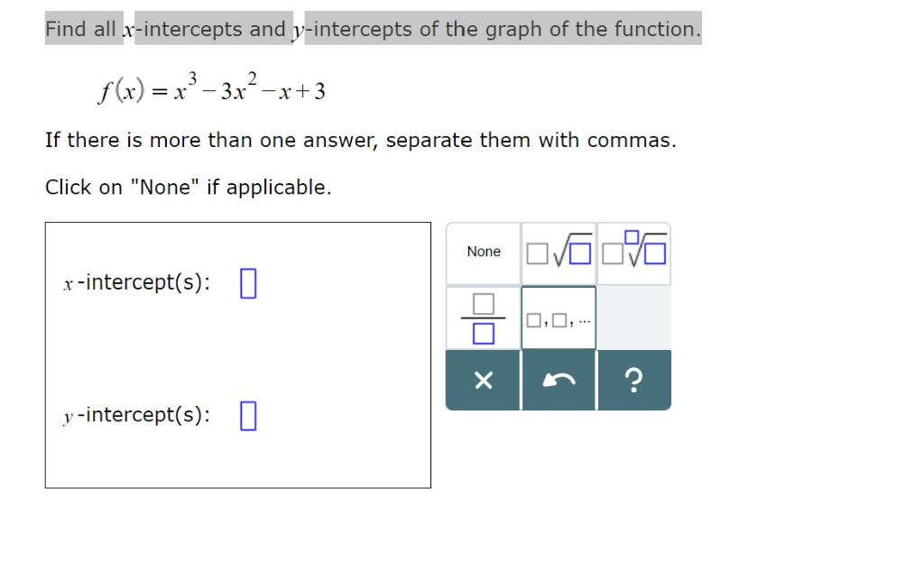Insert a radical using the square root key
The image size is (924, 571).
(x=559, y=252)
